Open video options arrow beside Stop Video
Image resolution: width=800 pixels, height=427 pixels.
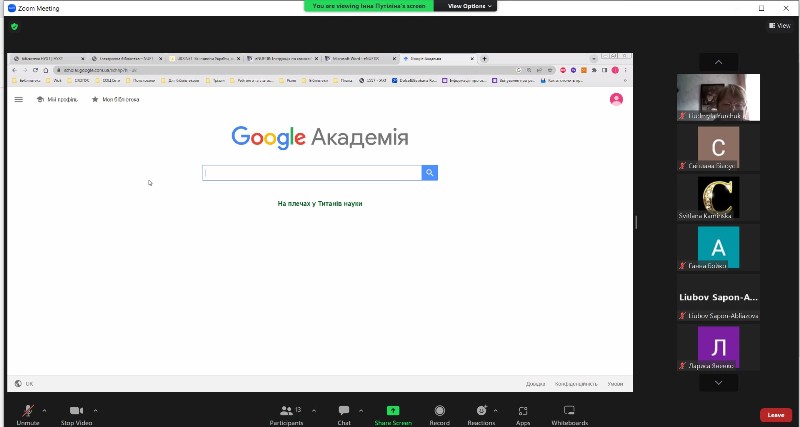click(x=95, y=410)
